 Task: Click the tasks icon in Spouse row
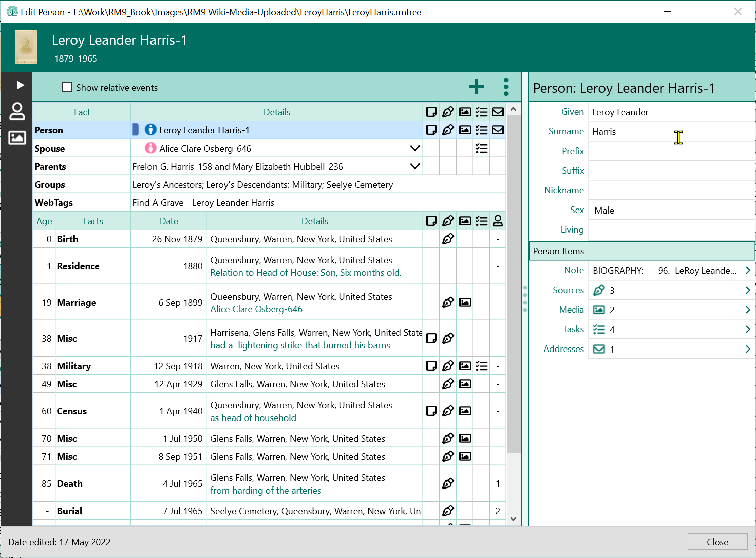[482, 148]
